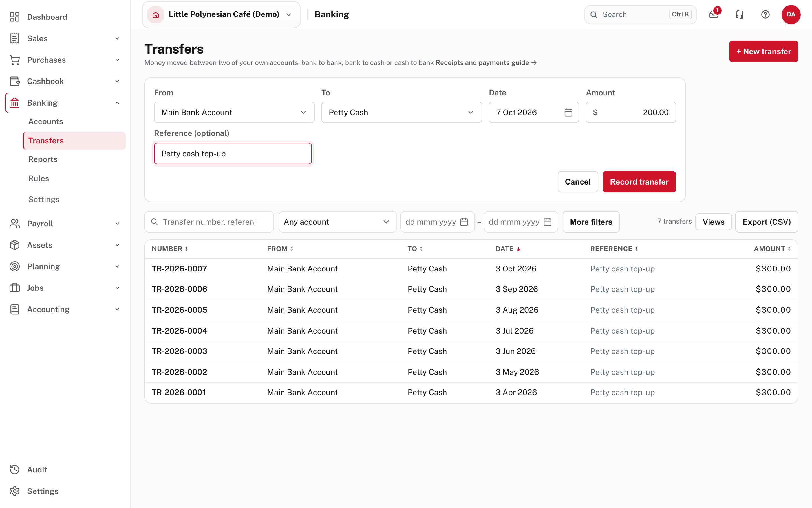Screen dimensions: 812x508
Task: Click the Assets box icon
Action: click(x=14, y=245)
